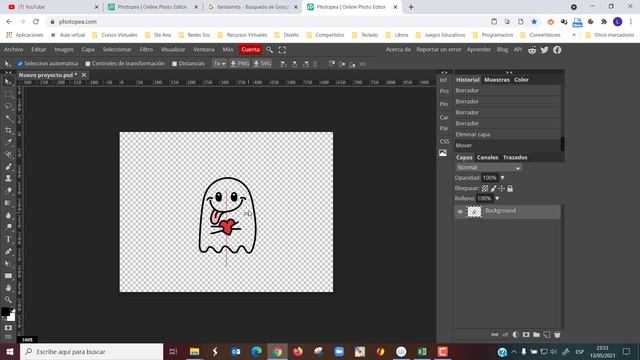Click the Opacidad 100% value field
640x360 pixels.
(490, 178)
